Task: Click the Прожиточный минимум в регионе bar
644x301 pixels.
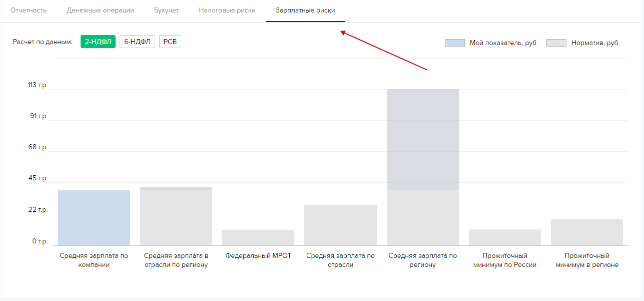Action: (x=586, y=232)
